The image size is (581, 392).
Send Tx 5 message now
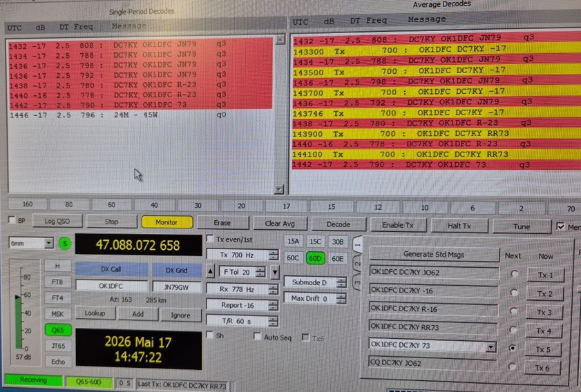(544, 349)
